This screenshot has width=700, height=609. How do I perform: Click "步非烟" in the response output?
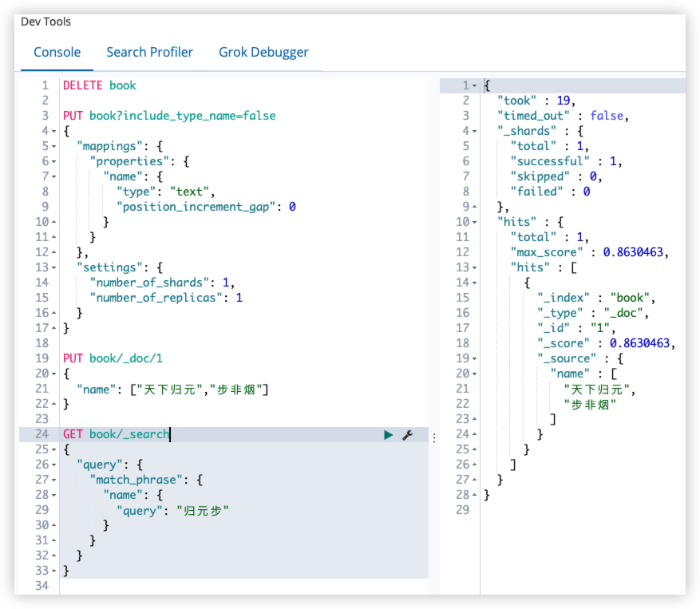[590, 405]
